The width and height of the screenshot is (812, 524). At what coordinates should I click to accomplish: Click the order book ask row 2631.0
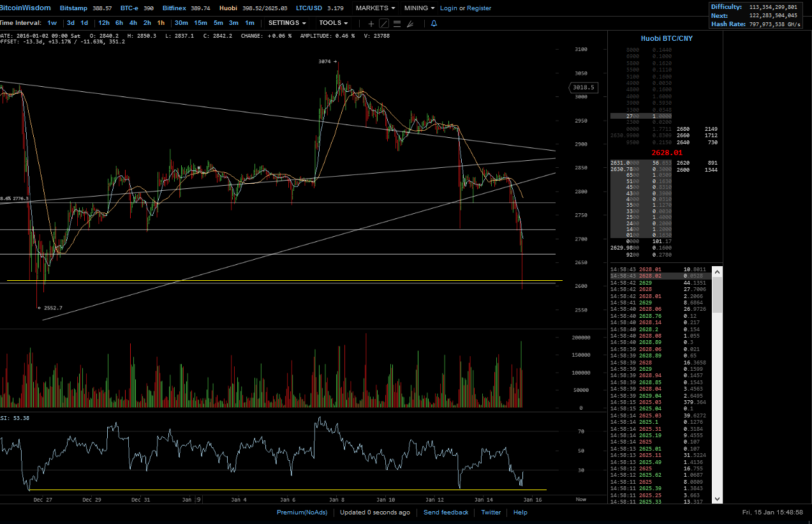click(x=640, y=163)
